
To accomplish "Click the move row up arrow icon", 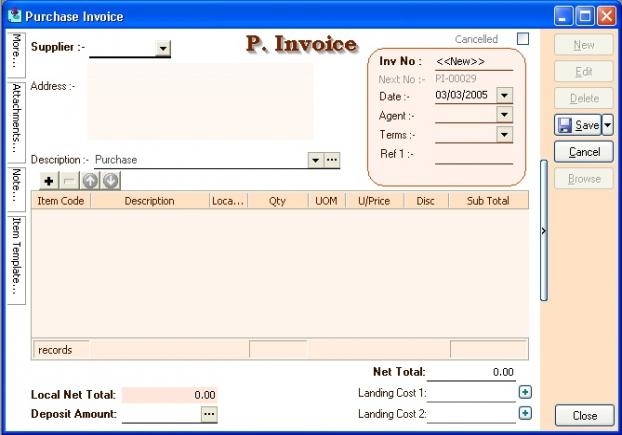I will click(90, 180).
